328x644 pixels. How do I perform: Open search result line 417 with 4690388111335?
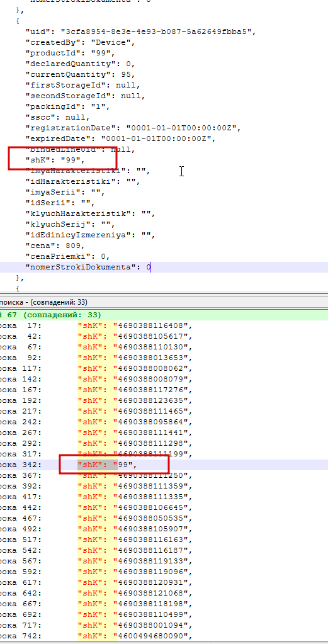point(164,497)
